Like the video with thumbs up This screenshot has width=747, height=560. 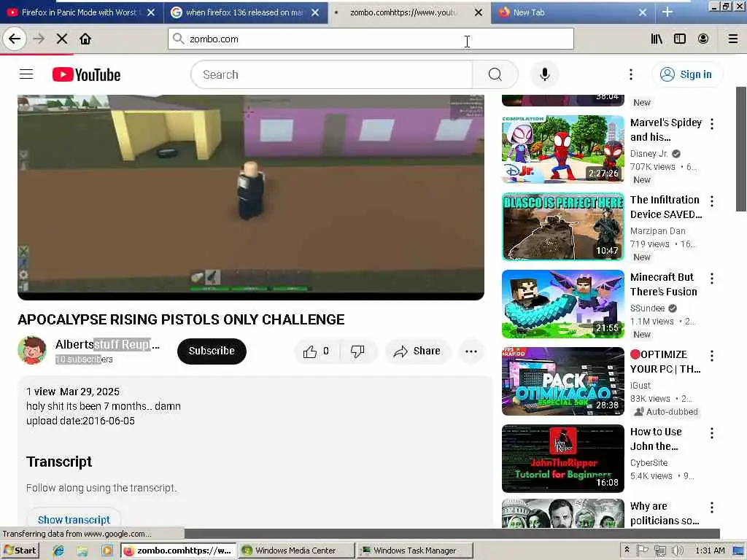point(317,351)
